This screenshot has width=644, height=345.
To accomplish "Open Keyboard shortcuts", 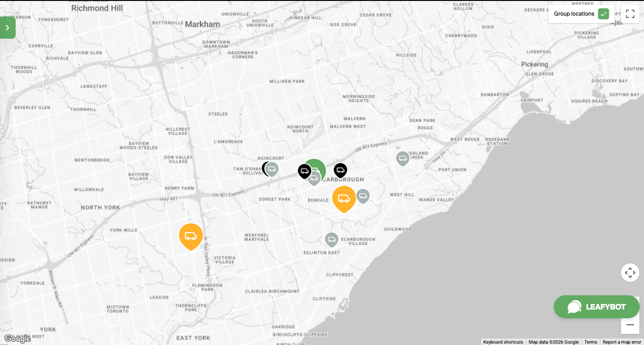I will point(503,342).
